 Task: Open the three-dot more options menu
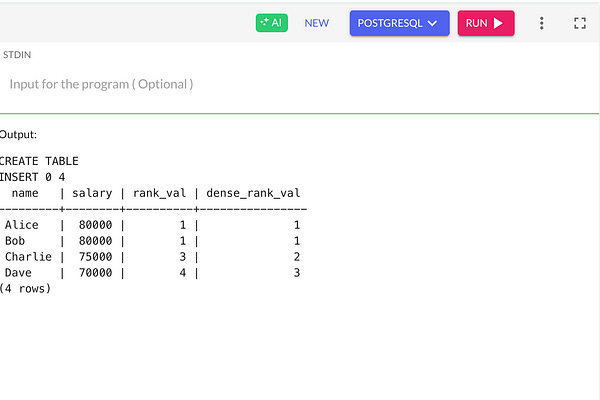(541, 23)
